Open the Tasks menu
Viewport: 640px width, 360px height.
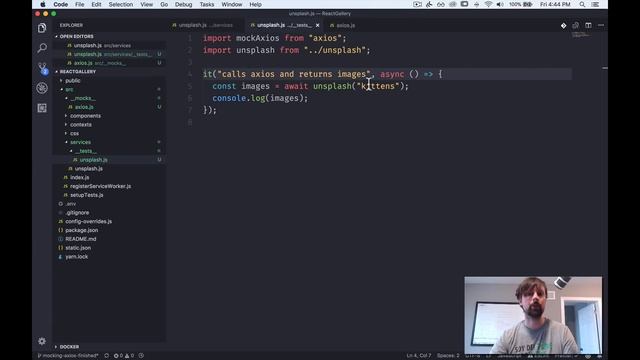(207, 4)
